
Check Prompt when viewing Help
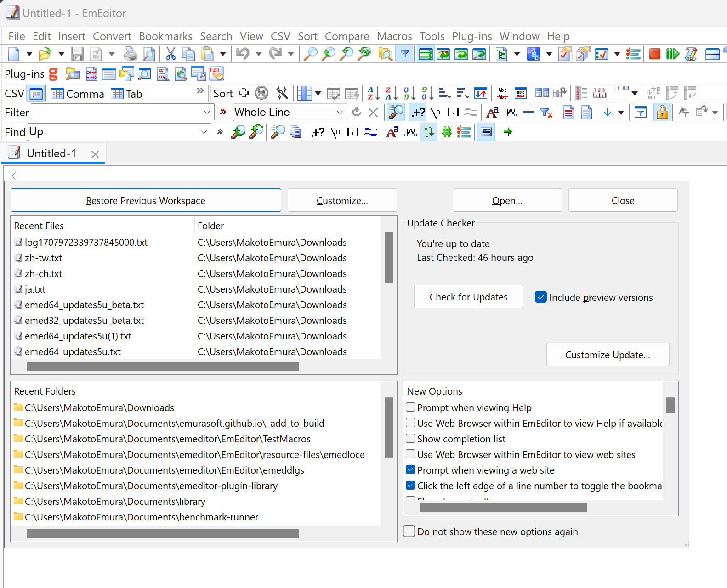[411, 407]
